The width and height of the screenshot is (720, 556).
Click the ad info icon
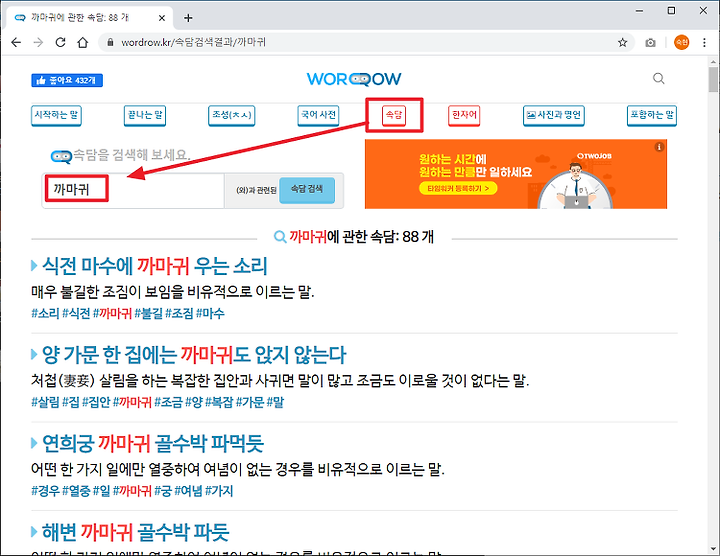coord(659,147)
